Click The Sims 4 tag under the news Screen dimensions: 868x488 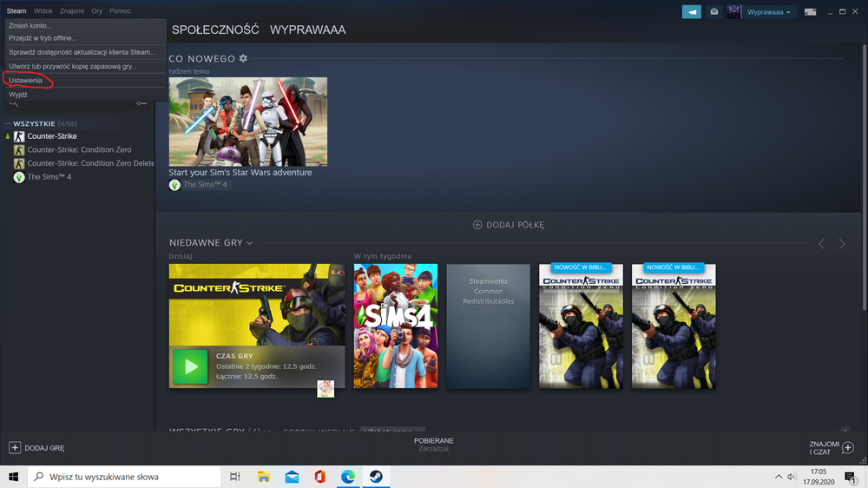(206, 184)
